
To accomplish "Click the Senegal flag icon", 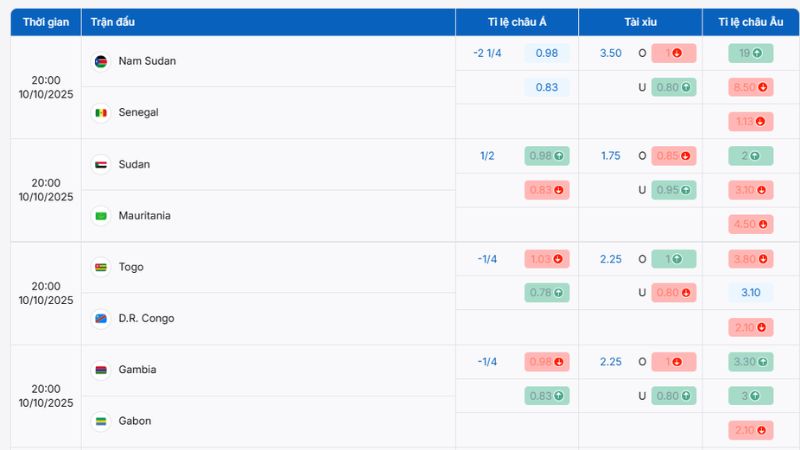I will [100, 113].
